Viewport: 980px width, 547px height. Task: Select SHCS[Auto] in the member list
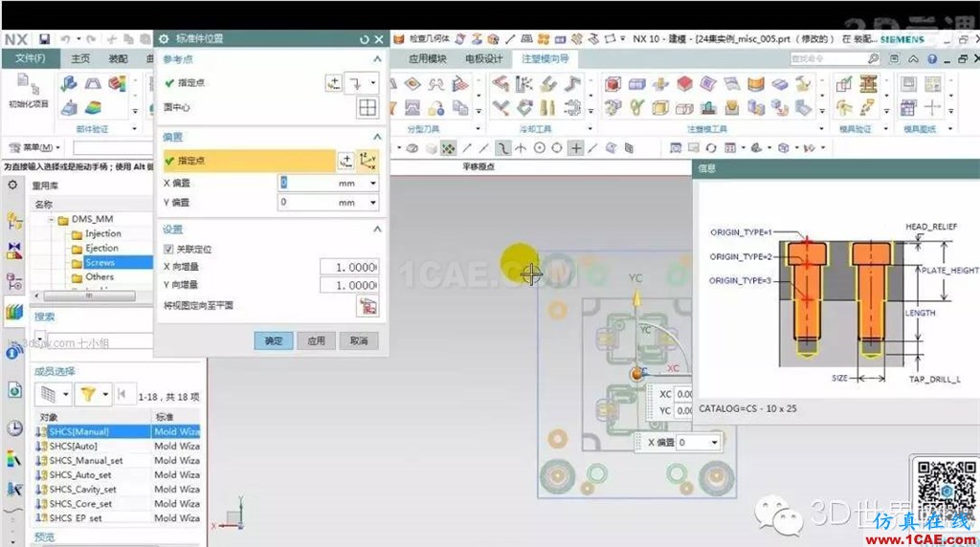tap(73, 447)
